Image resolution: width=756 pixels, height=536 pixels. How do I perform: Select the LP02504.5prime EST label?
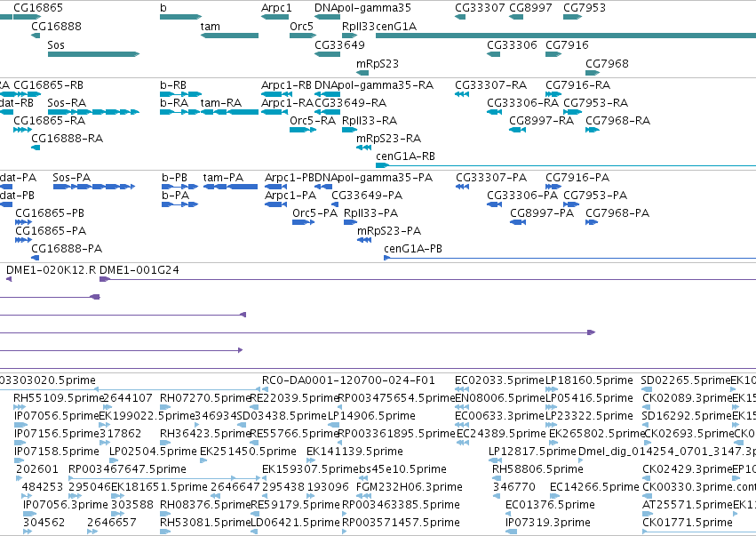coord(154,452)
